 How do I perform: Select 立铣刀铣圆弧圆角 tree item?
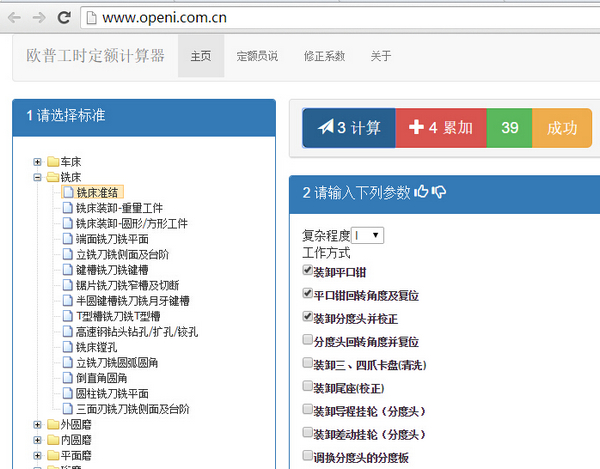pos(117,363)
